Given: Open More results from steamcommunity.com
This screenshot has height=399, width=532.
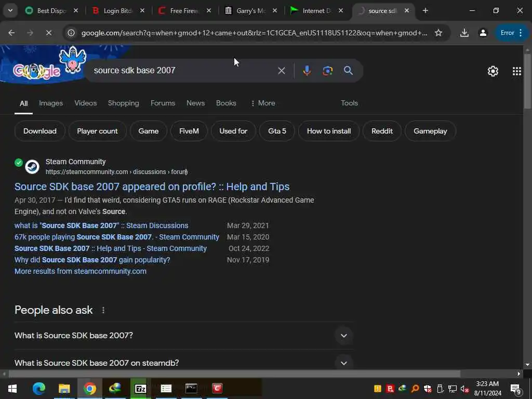Looking at the screenshot, I should tap(81, 271).
